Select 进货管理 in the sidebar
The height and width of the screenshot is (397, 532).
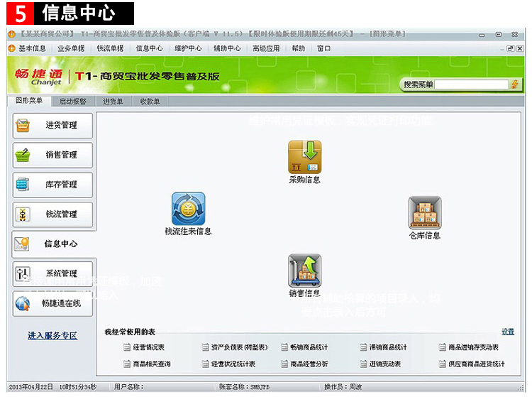[52, 125]
